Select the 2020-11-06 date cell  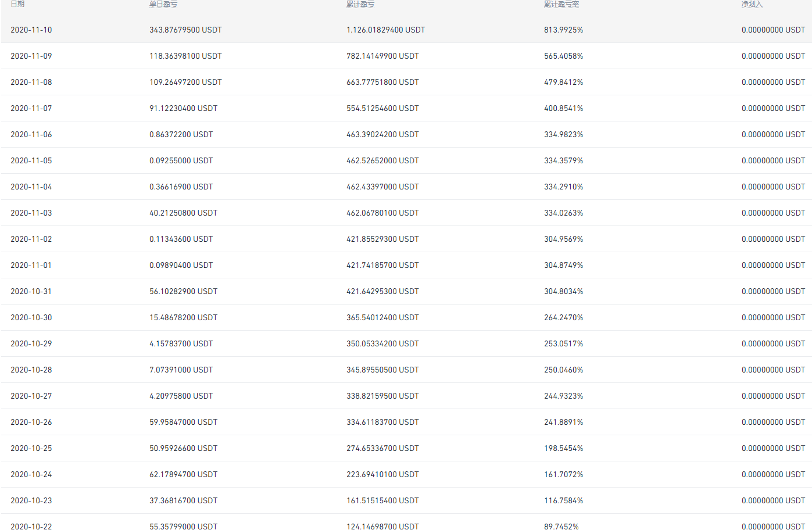pyautogui.click(x=31, y=134)
